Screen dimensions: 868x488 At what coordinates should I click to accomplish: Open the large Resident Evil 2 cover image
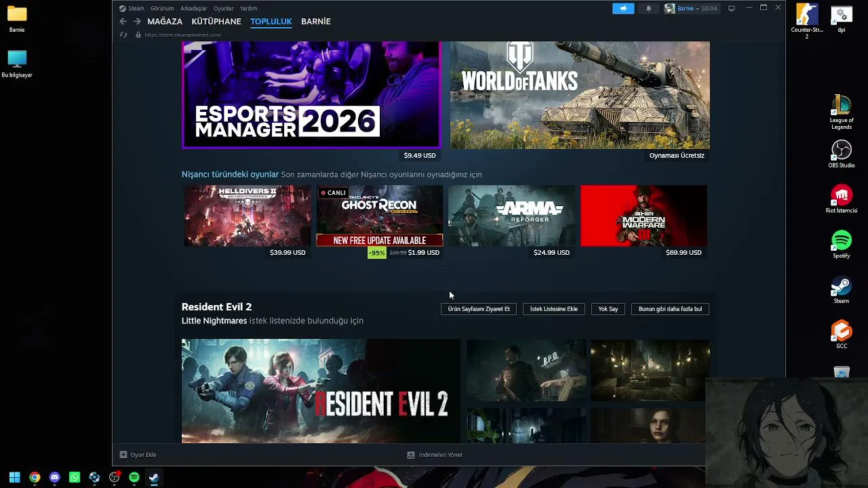pos(321,391)
